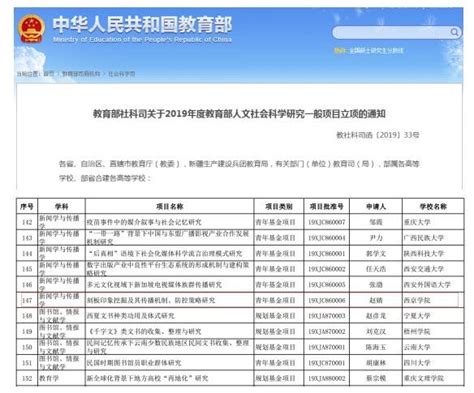
Task: Click school name 西京学院
Action: pyautogui.click(x=417, y=300)
